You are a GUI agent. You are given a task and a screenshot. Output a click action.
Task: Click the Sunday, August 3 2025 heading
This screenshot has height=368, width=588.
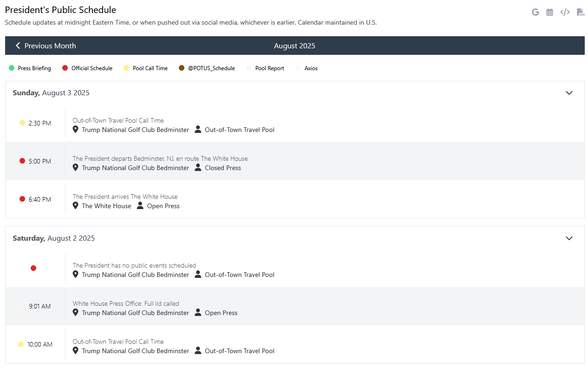tap(51, 93)
